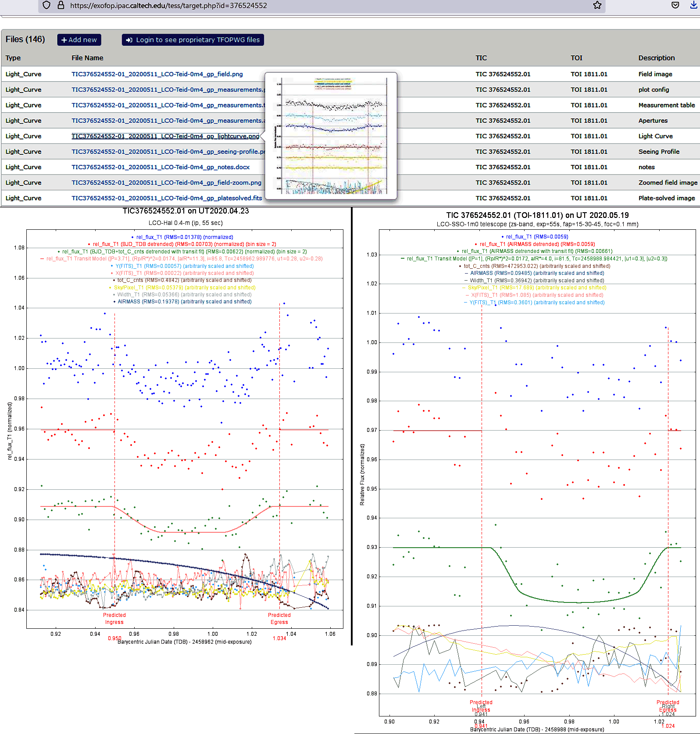This screenshot has height=734, width=700.
Task: Click the light curve preview thumbnail popup
Action: [x=331, y=136]
